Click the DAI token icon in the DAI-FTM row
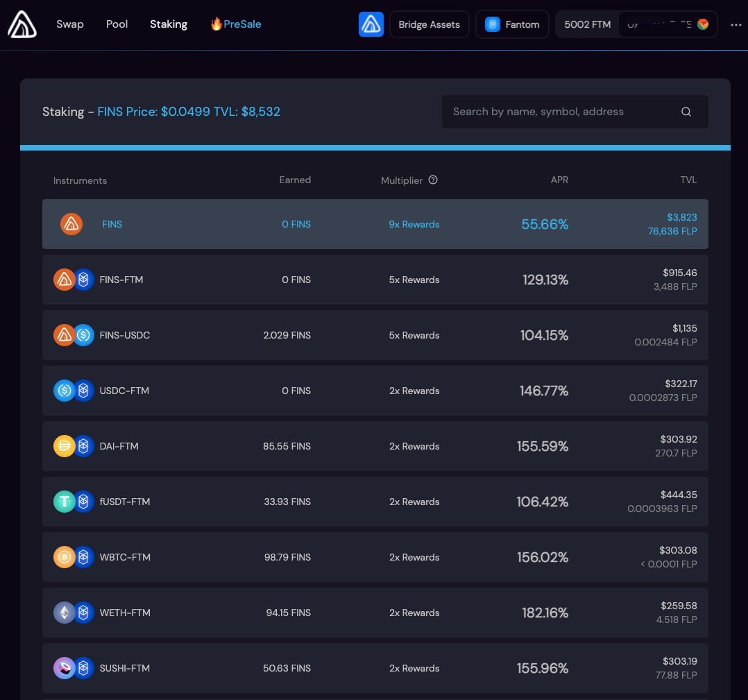This screenshot has height=700, width=748. 64,446
